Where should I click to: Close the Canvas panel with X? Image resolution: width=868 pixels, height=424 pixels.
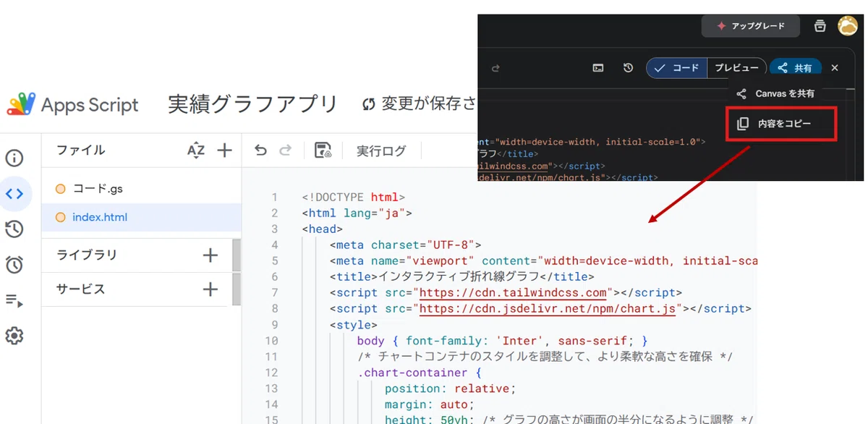pyautogui.click(x=835, y=68)
